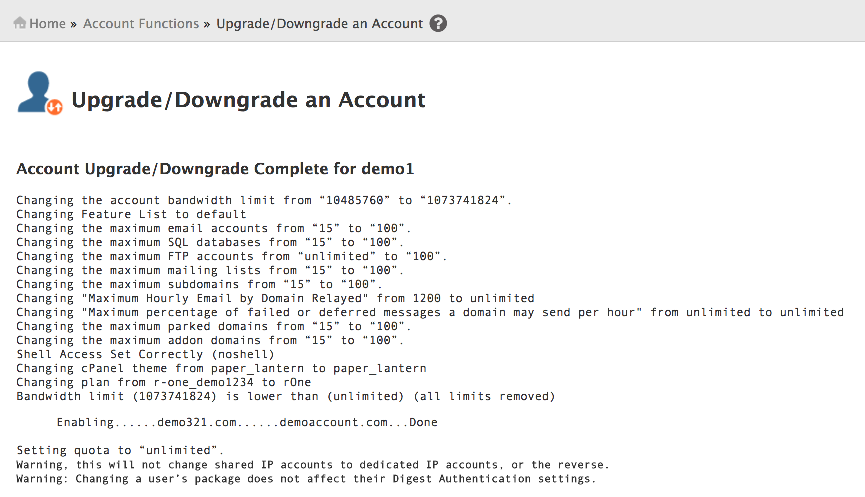Click the Upgrade/Downgrade account user icon
Image resolution: width=865 pixels, height=497 pixels.
[x=40, y=93]
